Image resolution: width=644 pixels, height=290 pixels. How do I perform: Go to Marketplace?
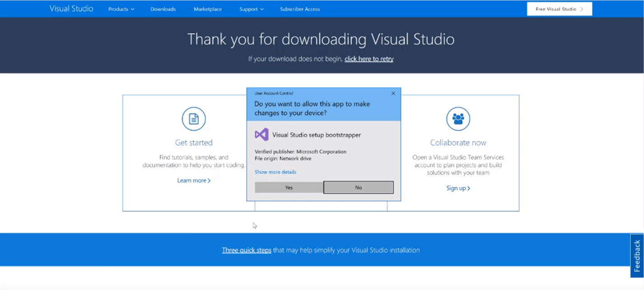208,9
